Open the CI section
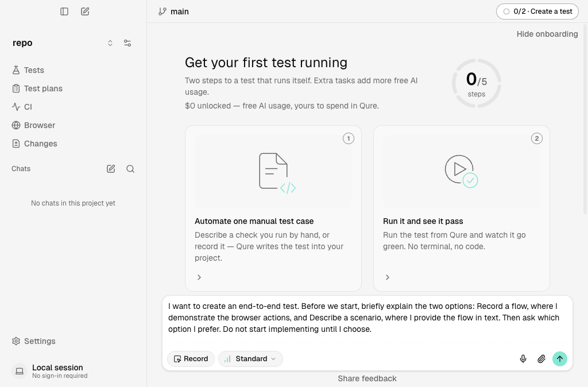 [x=22, y=107]
